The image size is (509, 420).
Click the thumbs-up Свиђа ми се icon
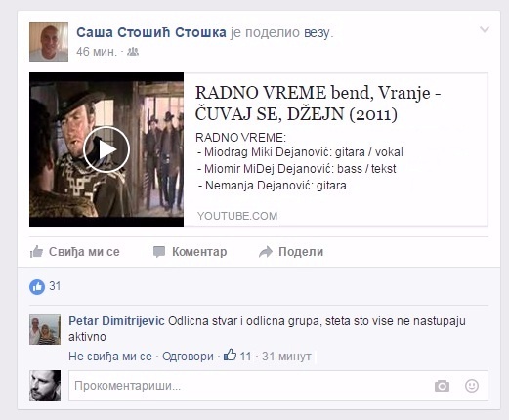(36, 252)
